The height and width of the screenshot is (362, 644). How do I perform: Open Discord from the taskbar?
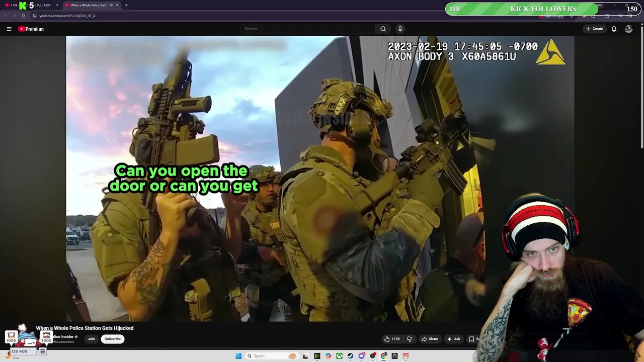(x=362, y=356)
